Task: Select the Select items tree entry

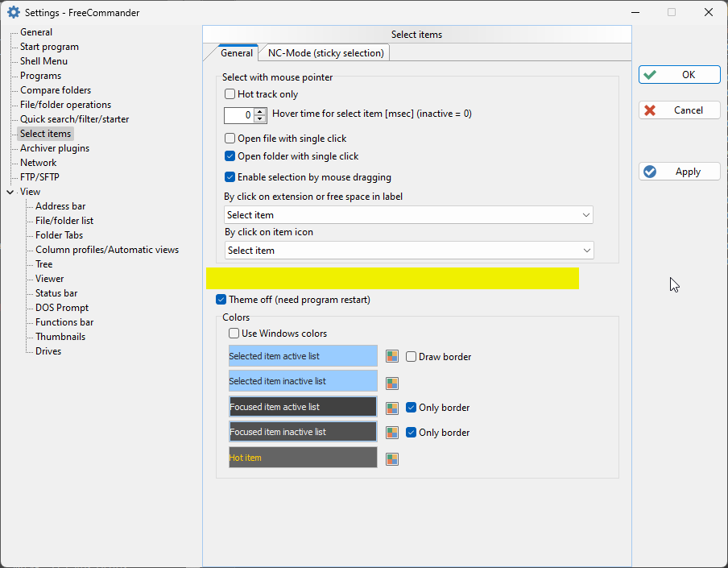Action: coord(45,134)
